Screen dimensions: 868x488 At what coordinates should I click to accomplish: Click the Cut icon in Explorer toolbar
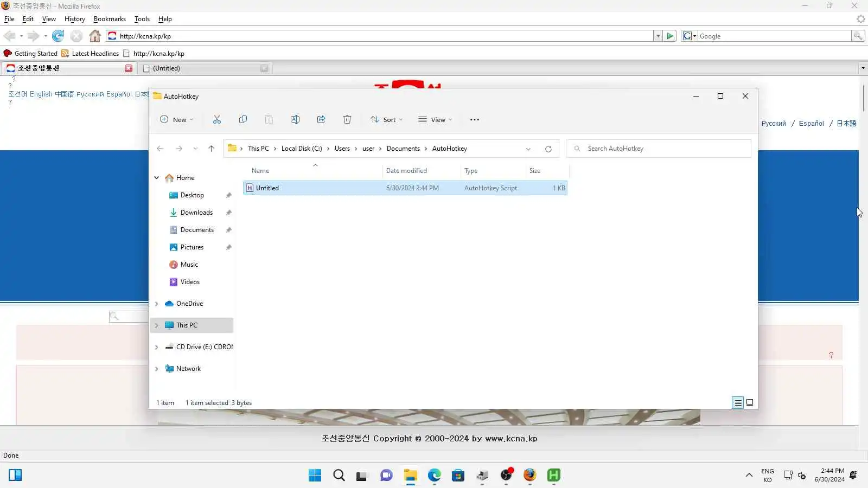point(217,120)
